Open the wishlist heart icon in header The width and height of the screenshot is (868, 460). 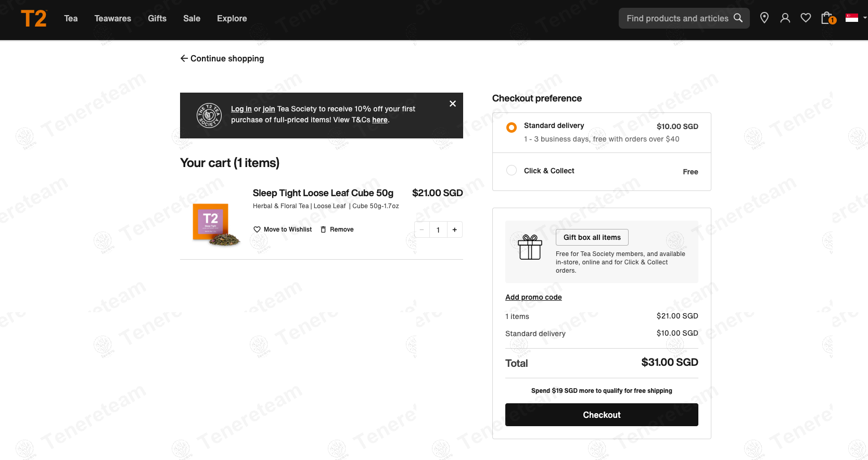click(806, 18)
